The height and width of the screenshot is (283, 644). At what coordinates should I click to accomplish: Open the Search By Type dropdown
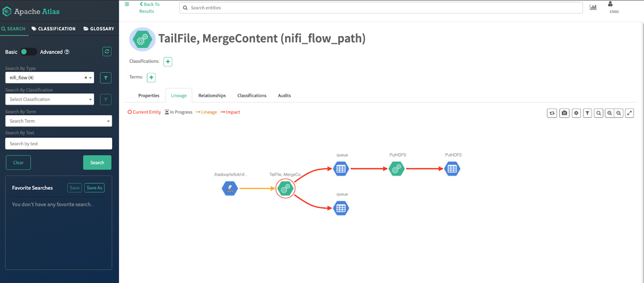point(49,78)
